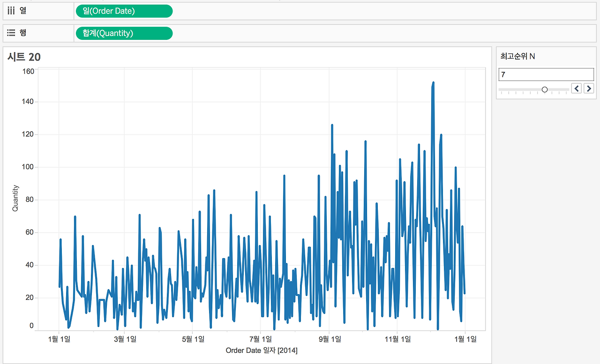Click the 9월 1일 axis tick label
Viewport: 600px width, 364px height.
tap(330, 339)
